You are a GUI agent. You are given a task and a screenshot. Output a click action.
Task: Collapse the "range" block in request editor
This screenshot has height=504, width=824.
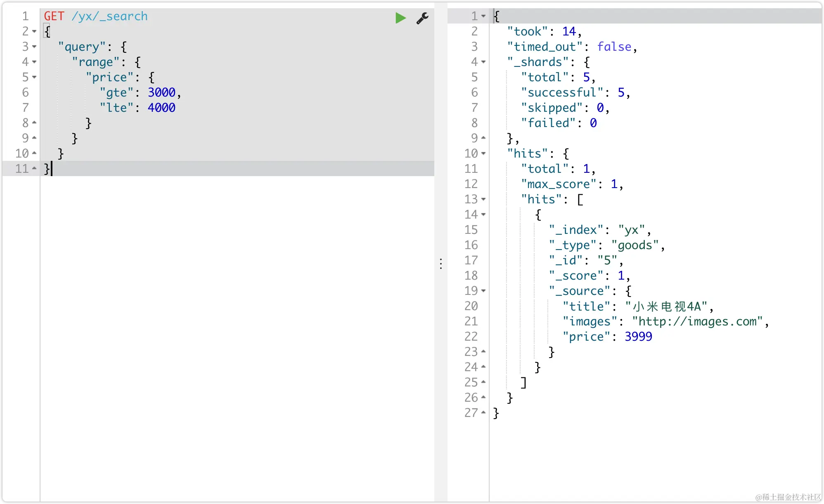(34, 62)
